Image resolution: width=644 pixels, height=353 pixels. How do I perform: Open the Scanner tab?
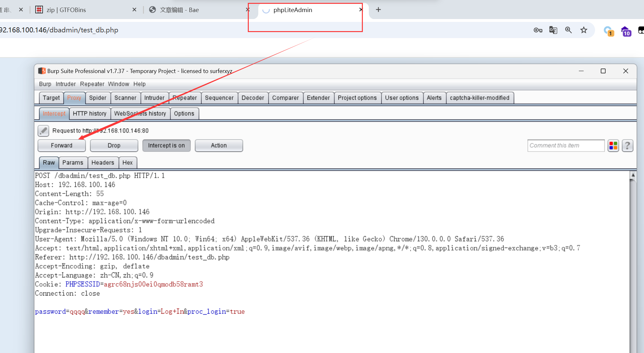[x=125, y=98]
